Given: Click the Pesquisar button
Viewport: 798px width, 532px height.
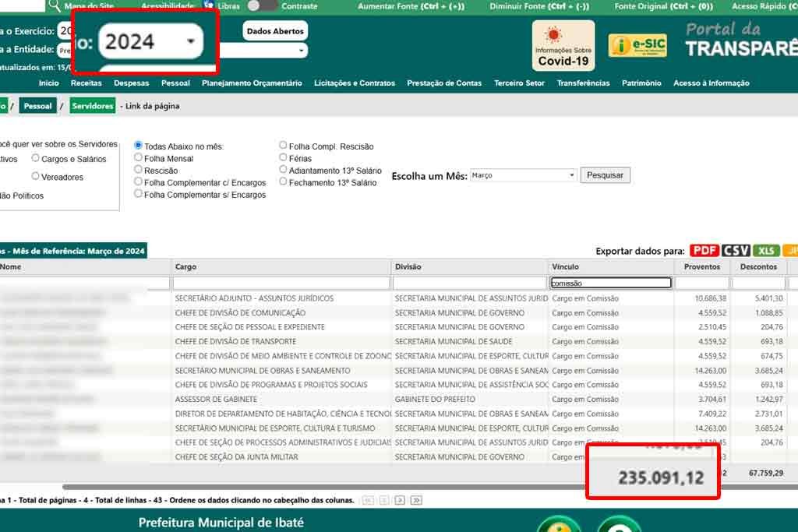Looking at the screenshot, I should coord(605,175).
